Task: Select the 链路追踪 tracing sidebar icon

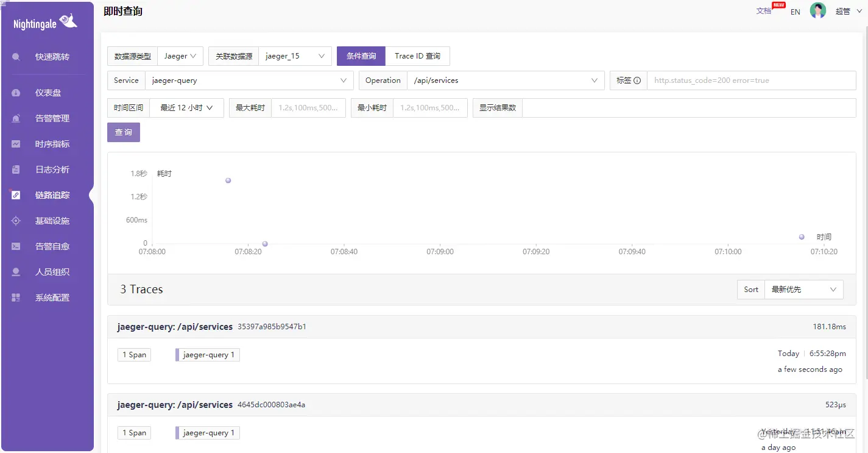Action: [x=16, y=195]
